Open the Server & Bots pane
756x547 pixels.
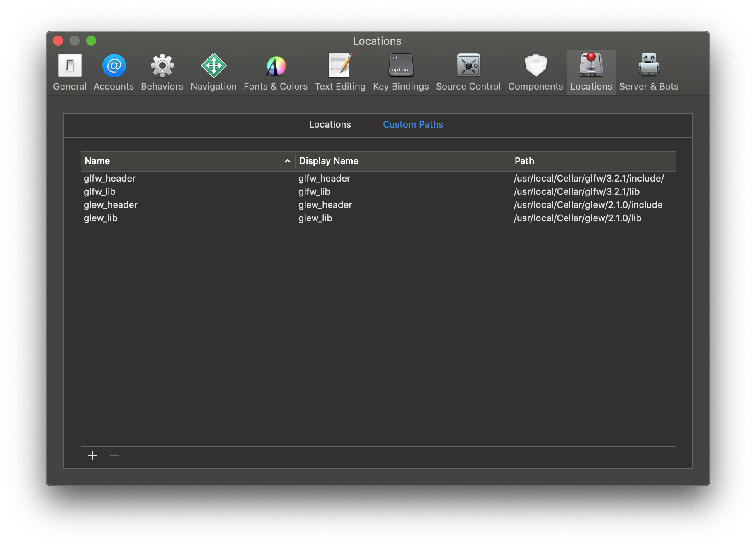649,72
